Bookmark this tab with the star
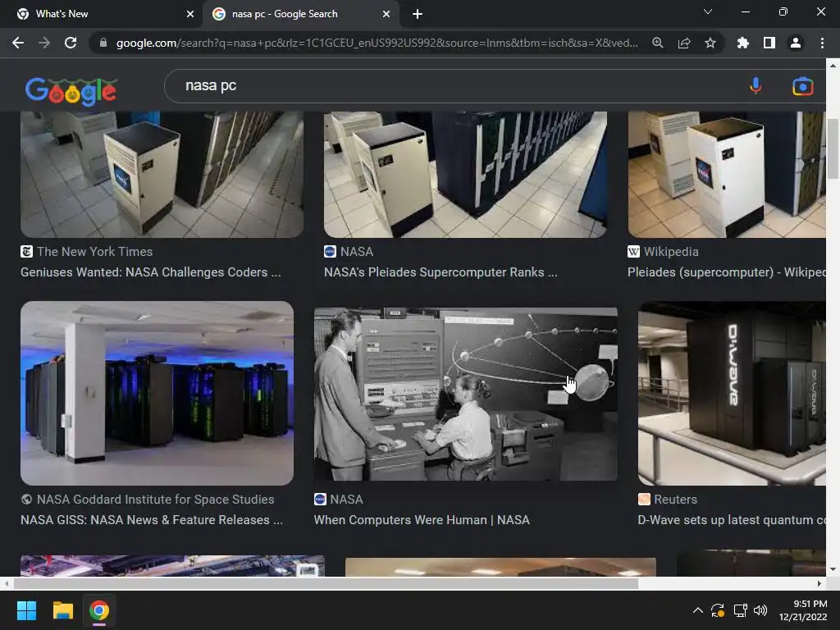The width and height of the screenshot is (840, 630). (x=710, y=43)
